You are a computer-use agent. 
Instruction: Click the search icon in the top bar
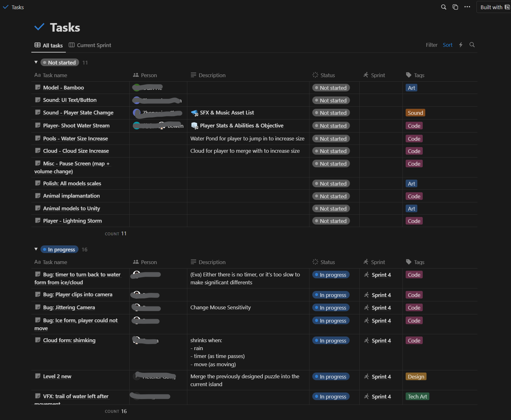pyautogui.click(x=444, y=7)
